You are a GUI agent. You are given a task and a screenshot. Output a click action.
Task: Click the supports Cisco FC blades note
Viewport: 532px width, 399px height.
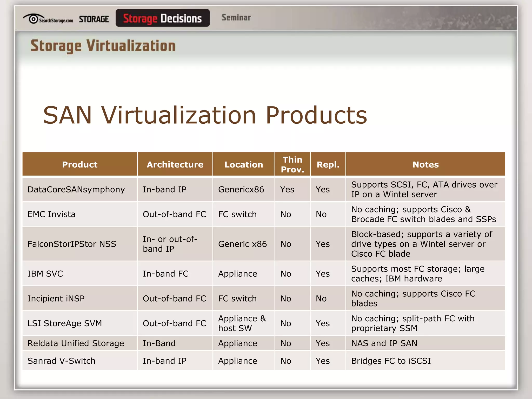(425, 298)
